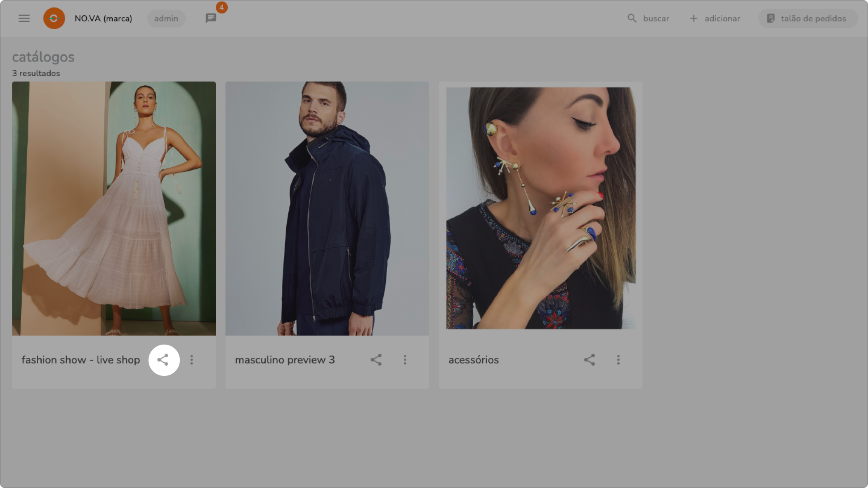
Task: Open the acessórios catalog cover image
Action: coord(540,208)
